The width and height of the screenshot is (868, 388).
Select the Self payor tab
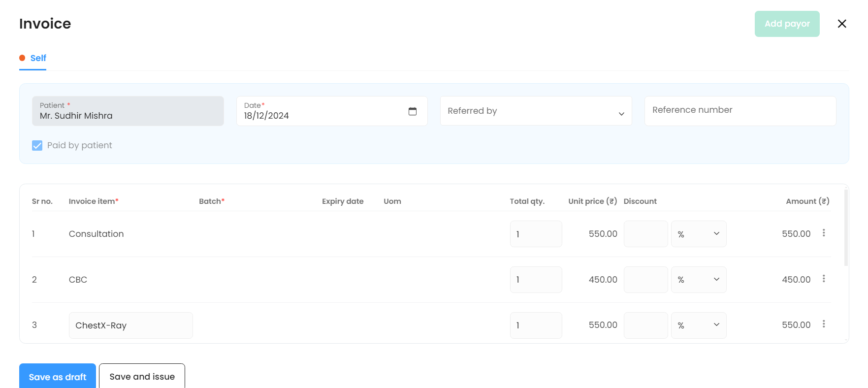pyautogui.click(x=33, y=58)
